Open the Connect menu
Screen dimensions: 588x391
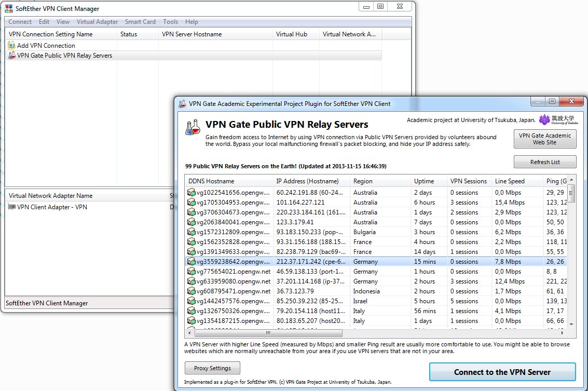click(20, 22)
